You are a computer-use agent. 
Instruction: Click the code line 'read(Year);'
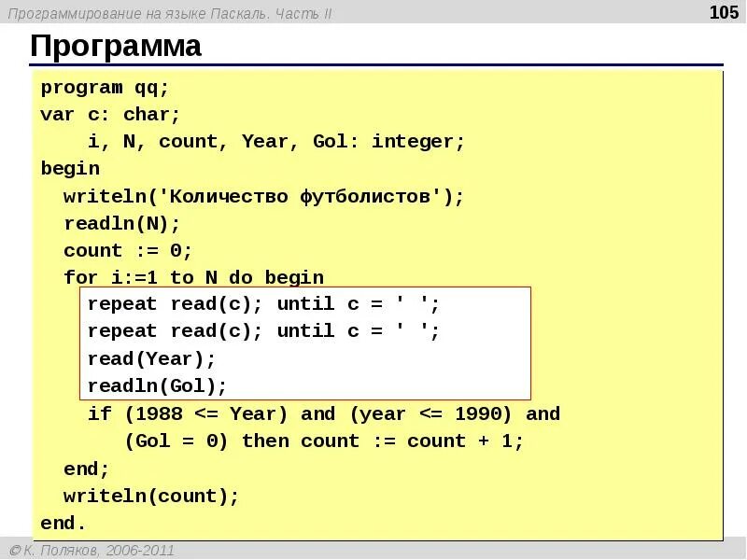(151, 359)
